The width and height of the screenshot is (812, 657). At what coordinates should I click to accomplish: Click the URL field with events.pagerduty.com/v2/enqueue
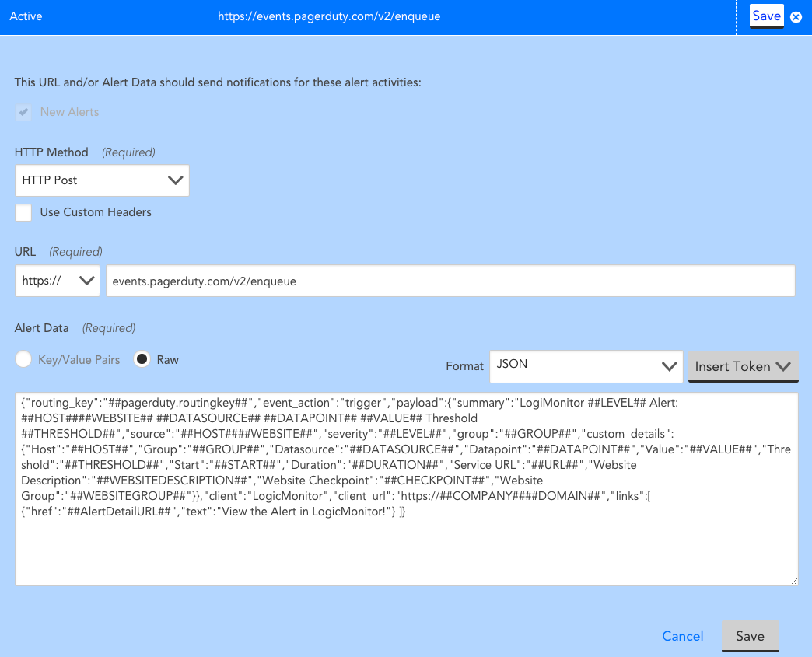[450, 281]
